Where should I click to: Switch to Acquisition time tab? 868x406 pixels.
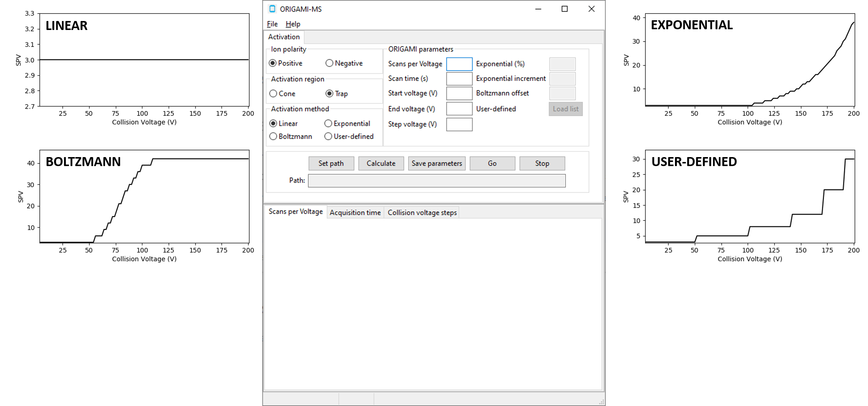[x=355, y=213]
